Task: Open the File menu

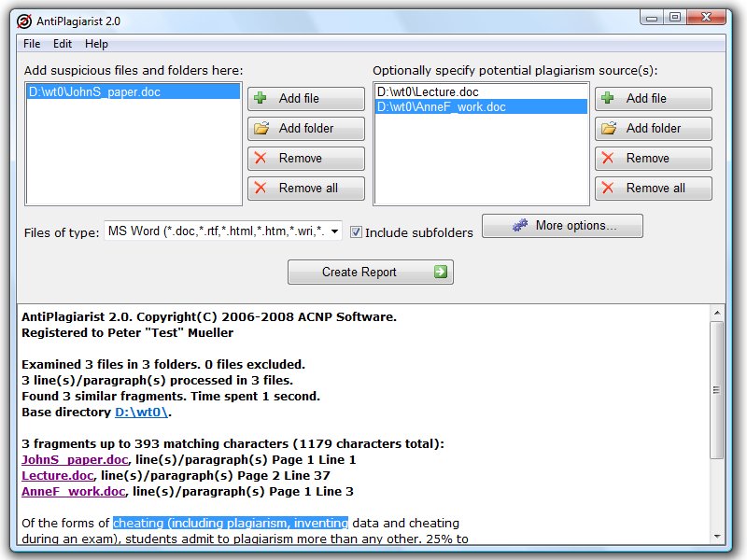Action: (32, 44)
